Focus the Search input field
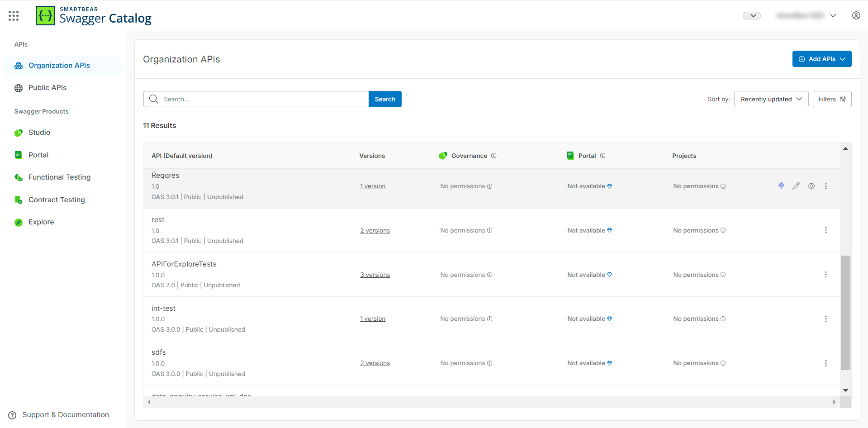The image size is (868, 428). point(262,99)
